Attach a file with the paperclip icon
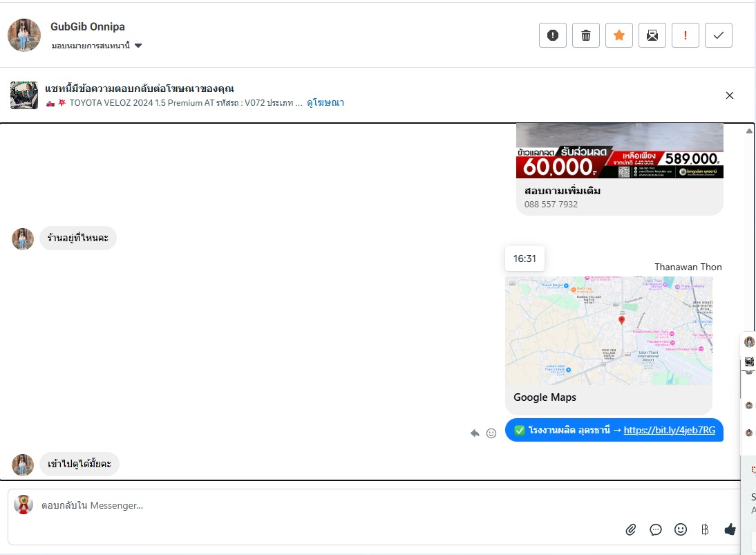 tap(631, 530)
